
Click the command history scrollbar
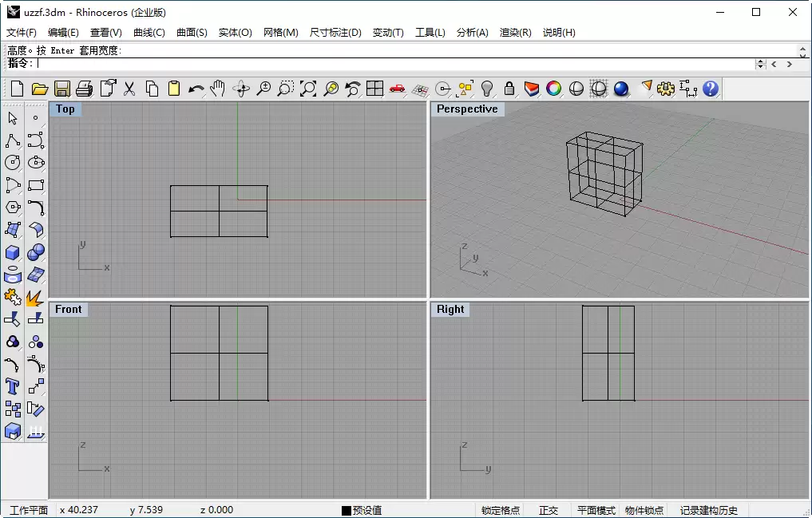click(x=802, y=51)
